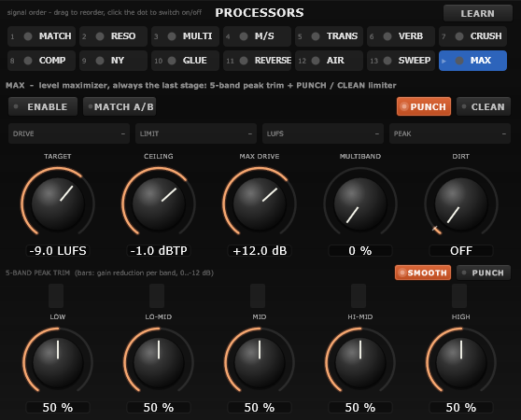Select the MATCH processor tab
This screenshot has width=521, height=420.
click(41, 36)
